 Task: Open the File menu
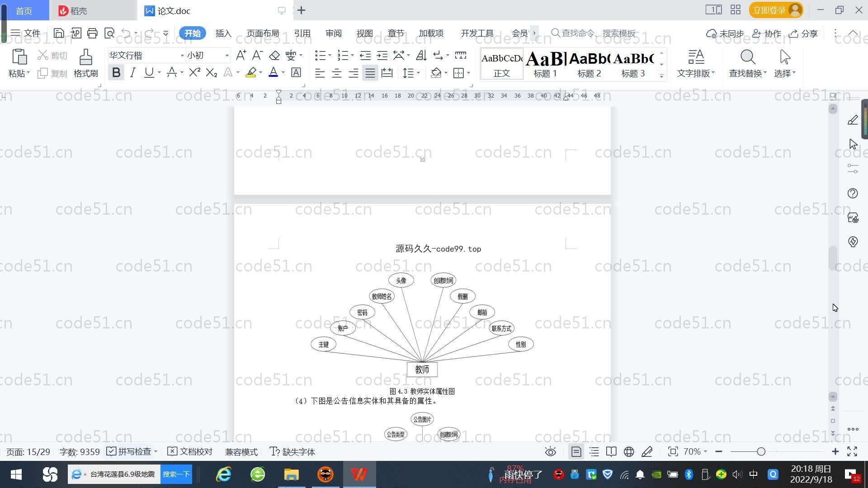point(26,33)
